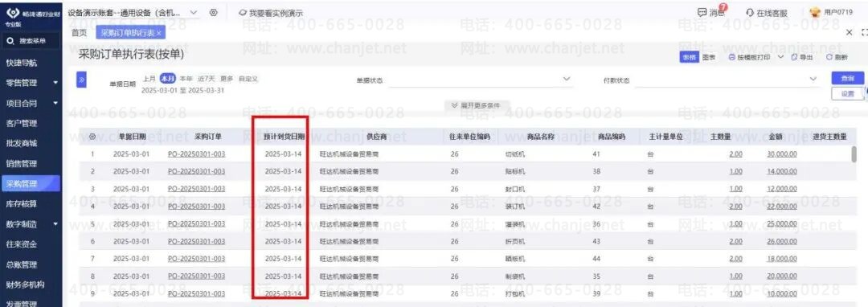The width and height of the screenshot is (868, 307).
Task: Click the 2.00 quantity for 切纸机
Action: 735,153
